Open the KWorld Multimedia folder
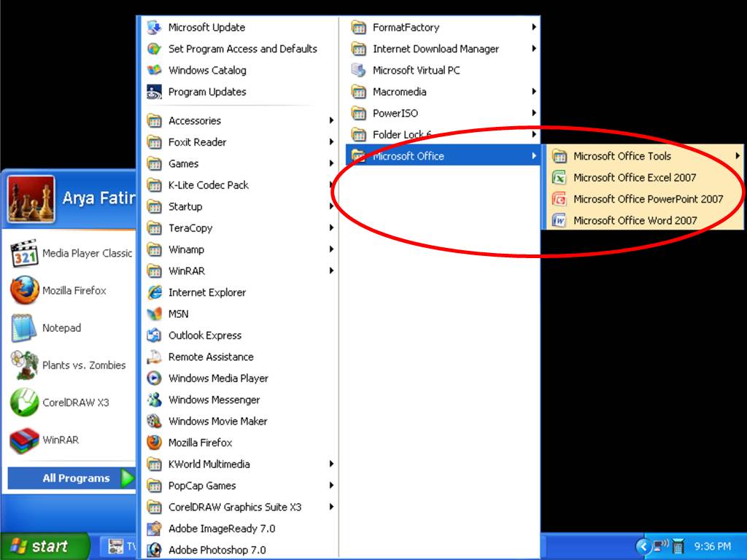Viewport: 747px width, 560px height. tap(240, 464)
